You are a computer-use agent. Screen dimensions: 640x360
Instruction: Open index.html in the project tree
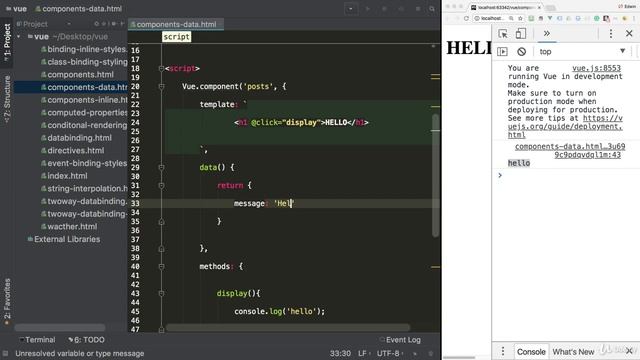[x=64, y=176]
